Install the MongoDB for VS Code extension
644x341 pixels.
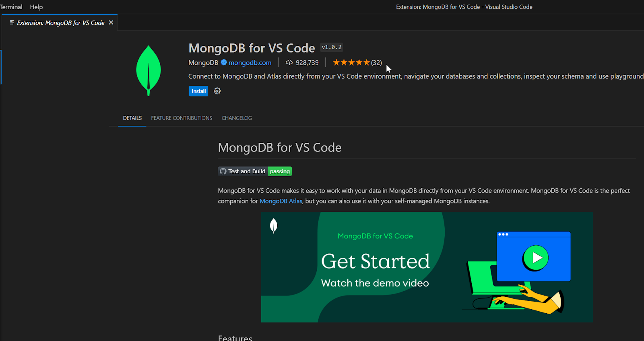pos(198,91)
